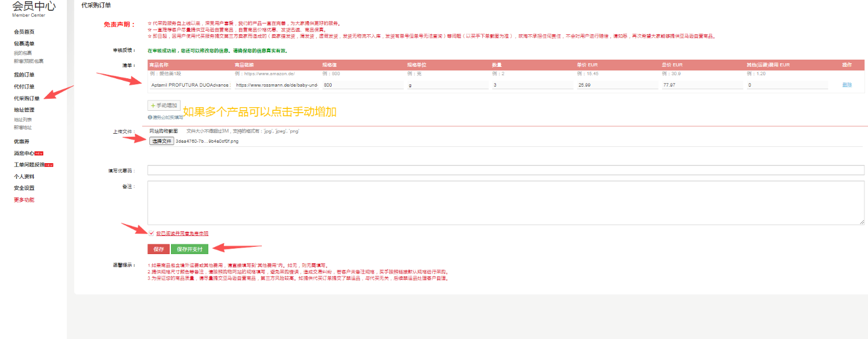Click the 选择文件 file upload button
This screenshot has width=868, height=339.
pos(161,141)
